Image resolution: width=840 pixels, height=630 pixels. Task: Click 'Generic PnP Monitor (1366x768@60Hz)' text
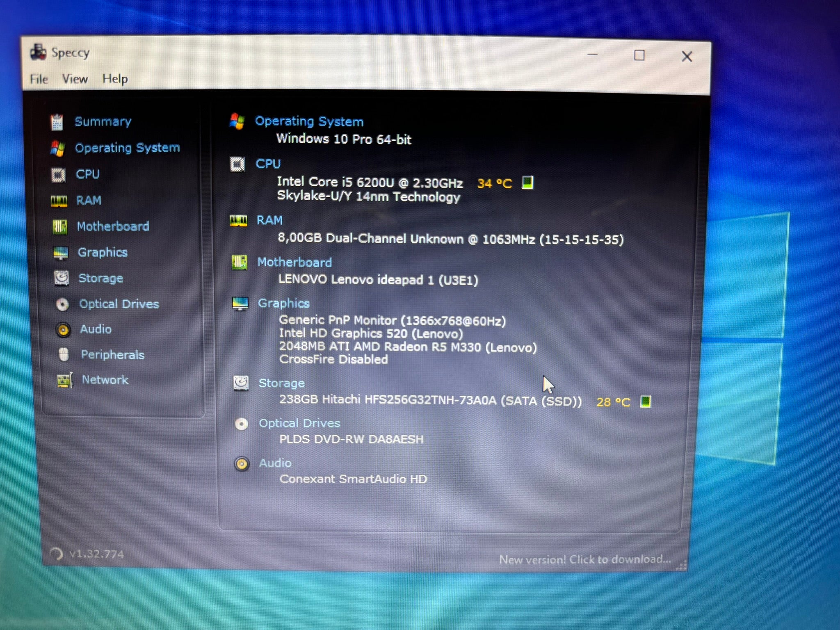(x=393, y=320)
